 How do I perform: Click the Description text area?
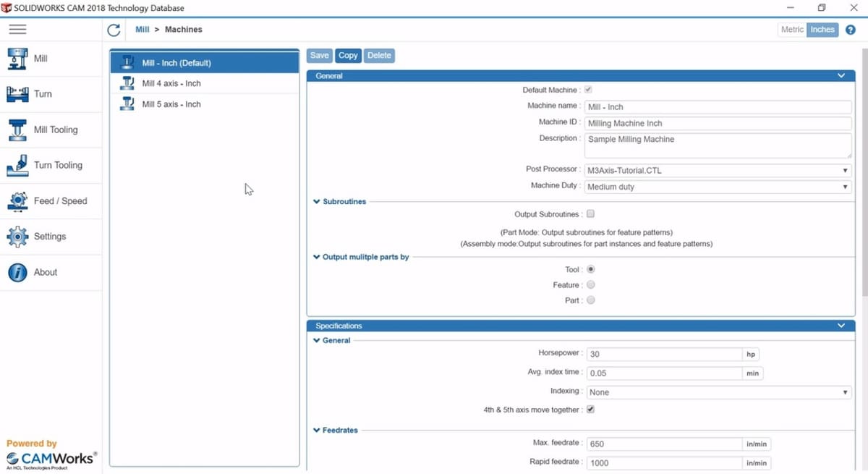(718, 145)
